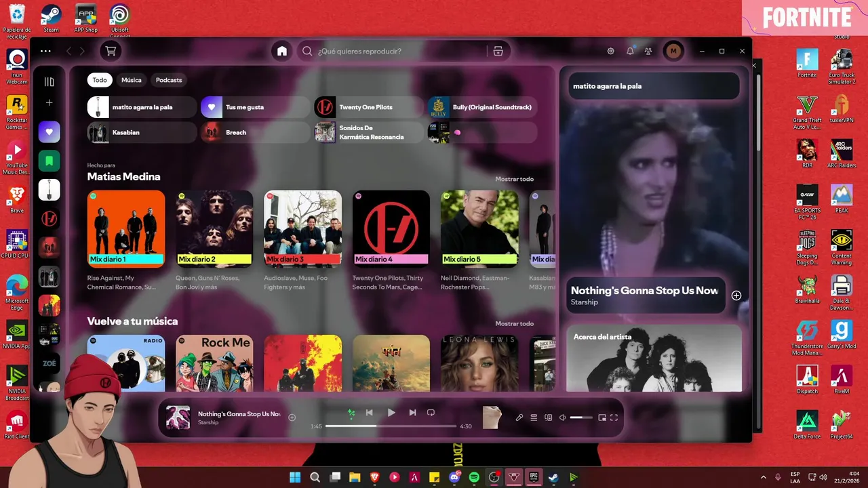Create a playlist with the plus icon

[49, 102]
